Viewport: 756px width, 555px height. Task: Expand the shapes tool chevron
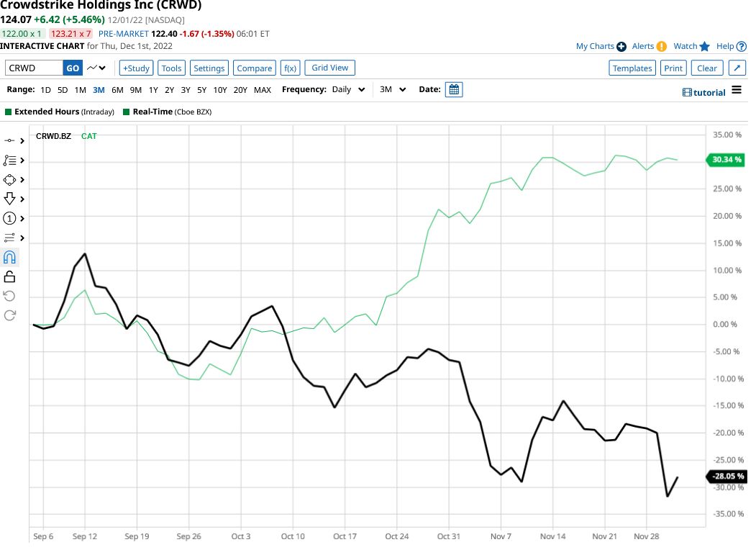(x=22, y=180)
